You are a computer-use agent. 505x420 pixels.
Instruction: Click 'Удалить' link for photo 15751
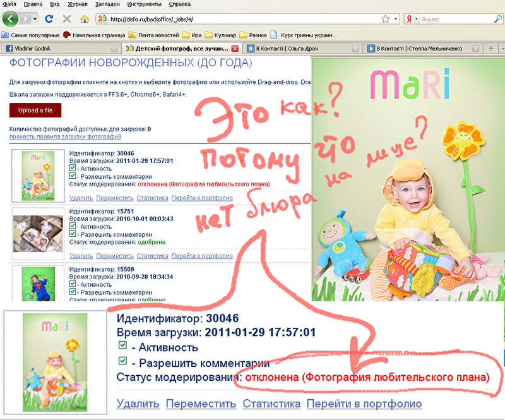click(81, 256)
